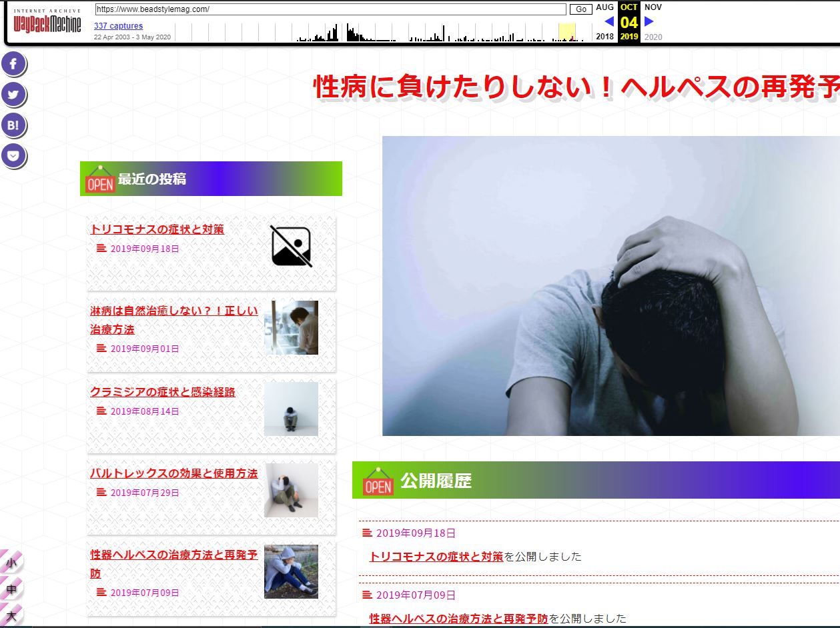Open the バルトレックスの効果と使用方法 post link
Screen dimensions: 840x628
click(174, 473)
